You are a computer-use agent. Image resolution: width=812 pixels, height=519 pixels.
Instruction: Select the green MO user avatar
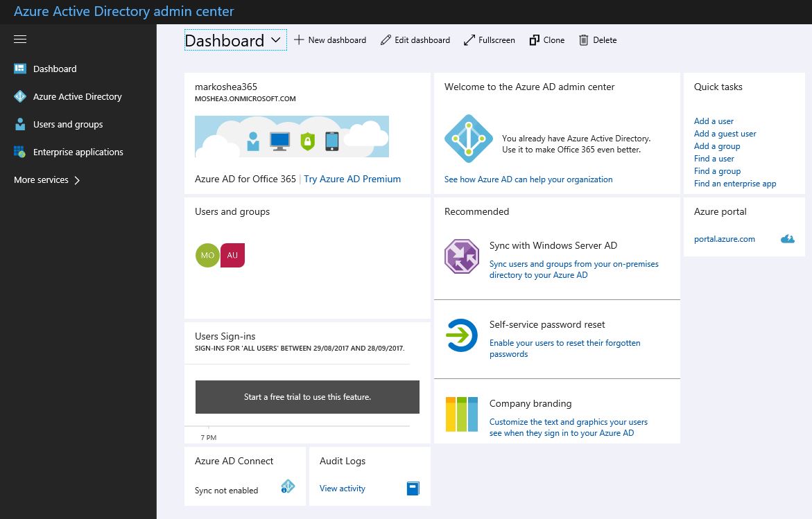tap(207, 255)
